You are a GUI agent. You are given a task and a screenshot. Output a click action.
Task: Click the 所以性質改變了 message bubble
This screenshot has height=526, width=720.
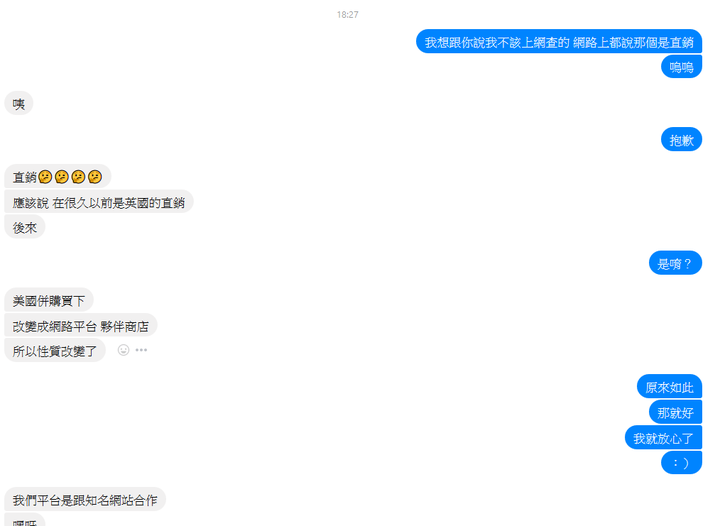click(x=55, y=351)
